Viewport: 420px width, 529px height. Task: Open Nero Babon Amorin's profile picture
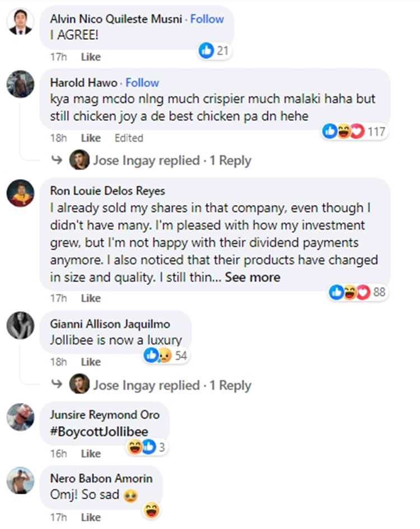[20, 480]
